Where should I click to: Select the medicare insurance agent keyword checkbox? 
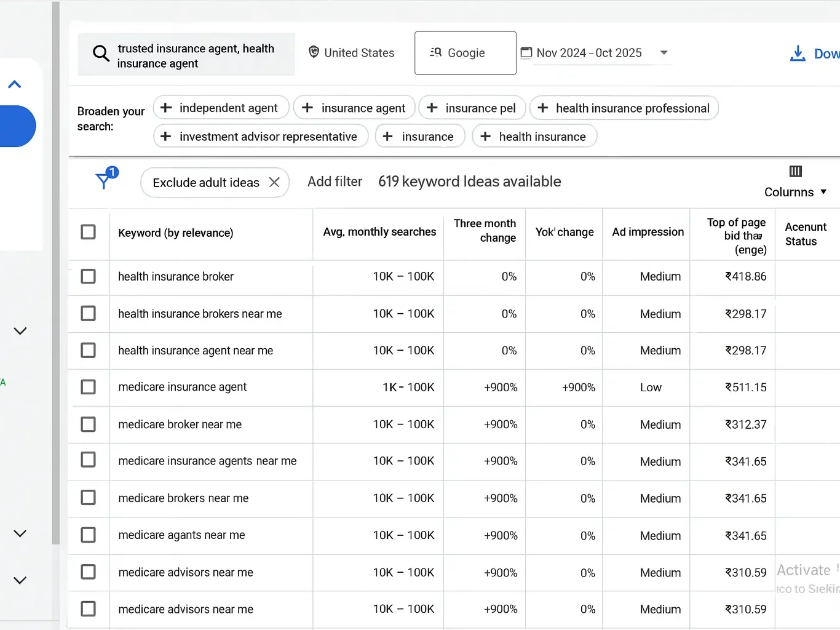pyautogui.click(x=88, y=387)
